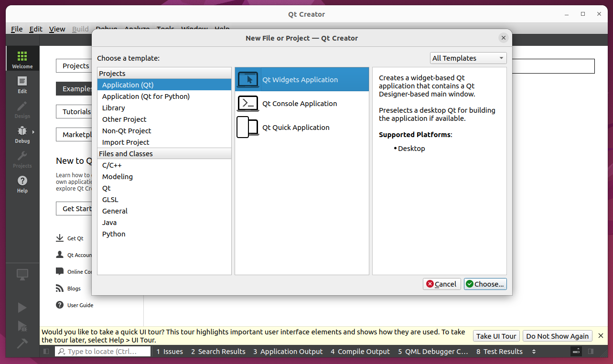Click the Cancel button
Screen dimensions: 613x364
click(x=442, y=284)
